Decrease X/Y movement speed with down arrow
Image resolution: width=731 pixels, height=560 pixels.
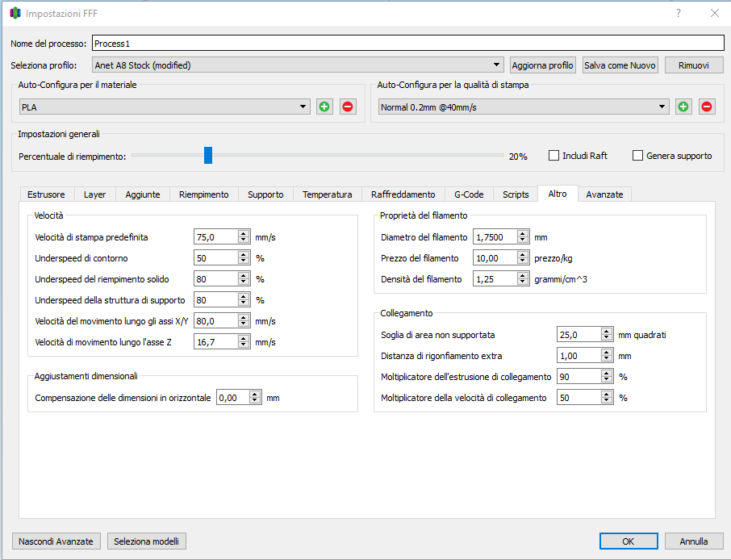244,324
